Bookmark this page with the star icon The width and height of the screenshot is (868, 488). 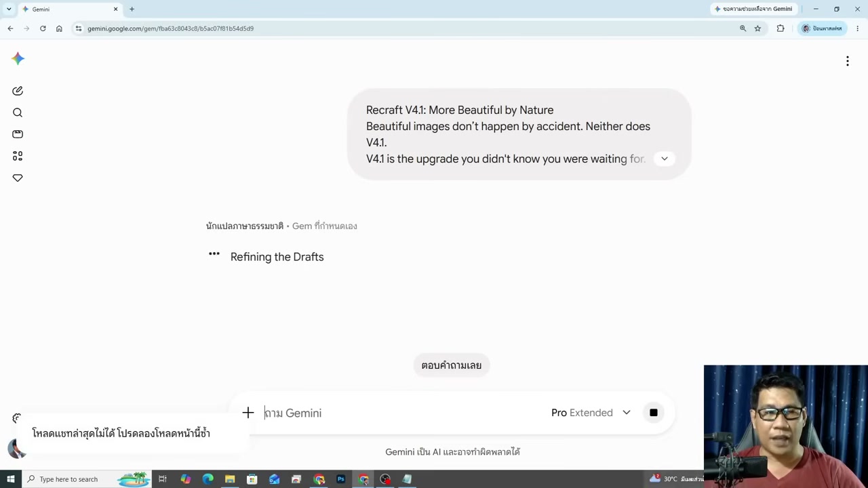point(757,28)
